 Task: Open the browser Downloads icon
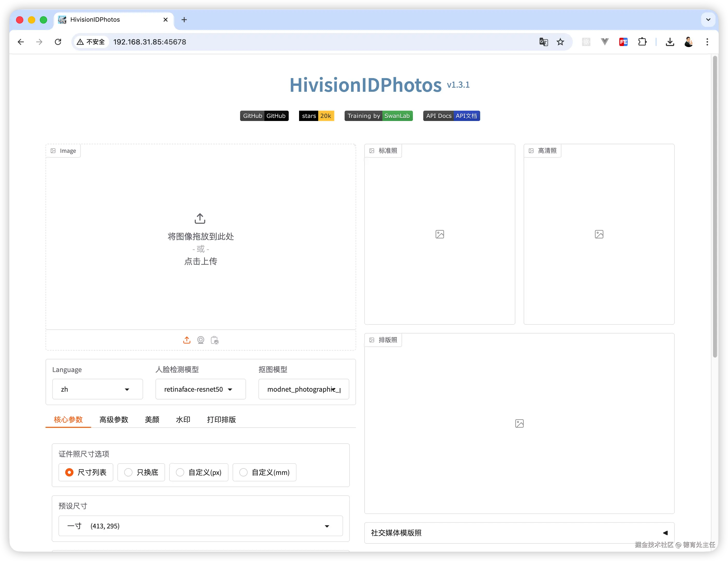670,42
